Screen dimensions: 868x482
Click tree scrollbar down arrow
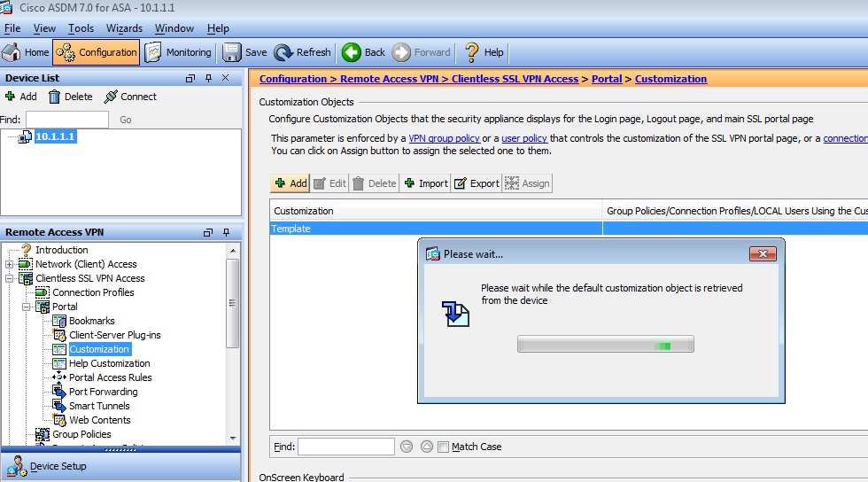pos(233,439)
